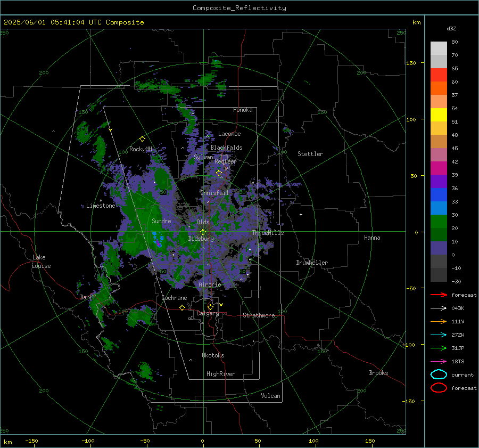Click the Blackfalds city label

point(226,148)
